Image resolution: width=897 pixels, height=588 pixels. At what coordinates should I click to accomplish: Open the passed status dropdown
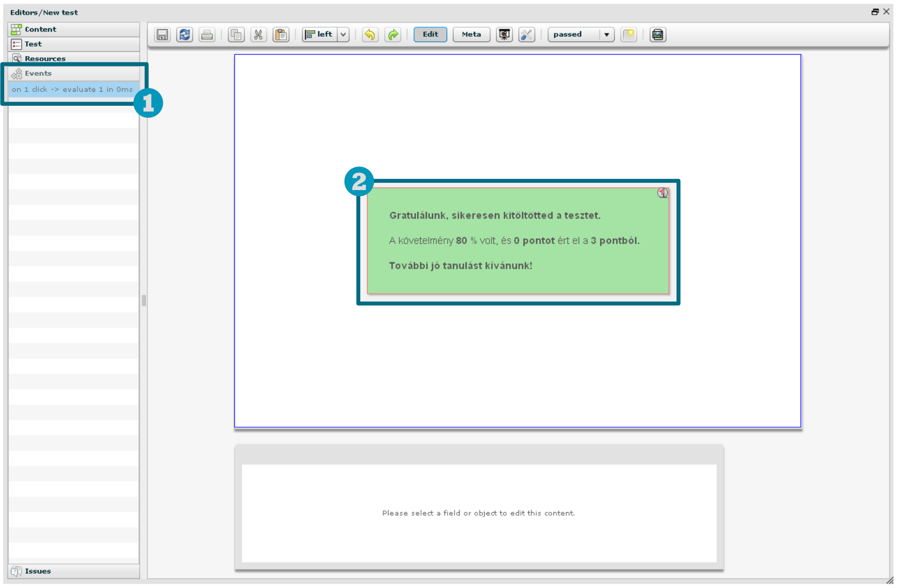[606, 35]
